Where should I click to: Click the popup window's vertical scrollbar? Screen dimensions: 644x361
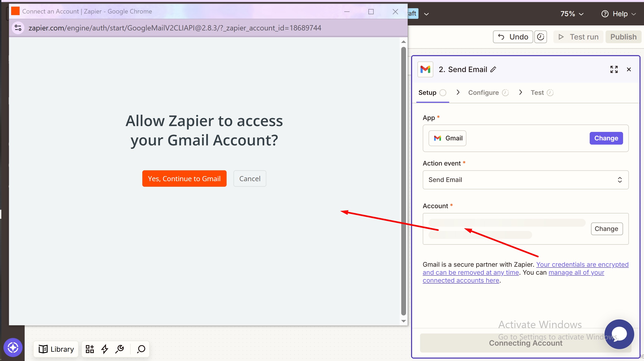coord(403,180)
